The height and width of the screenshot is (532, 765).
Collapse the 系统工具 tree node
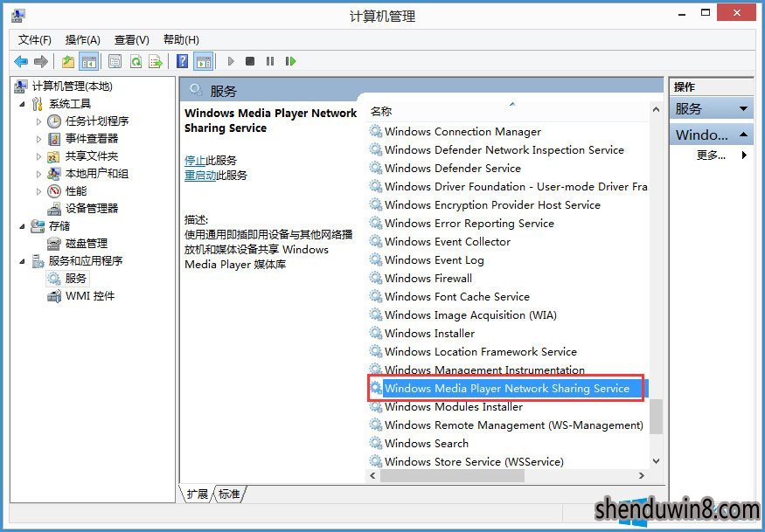(22, 104)
